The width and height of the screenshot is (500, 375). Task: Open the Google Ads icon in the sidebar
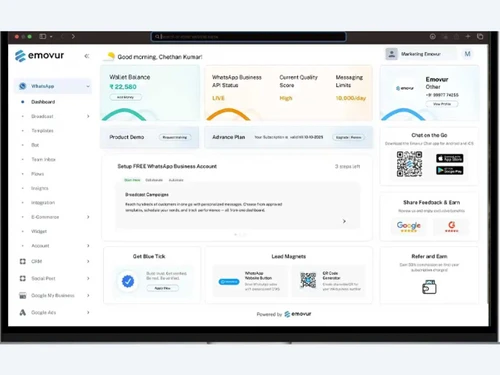(x=23, y=312)
